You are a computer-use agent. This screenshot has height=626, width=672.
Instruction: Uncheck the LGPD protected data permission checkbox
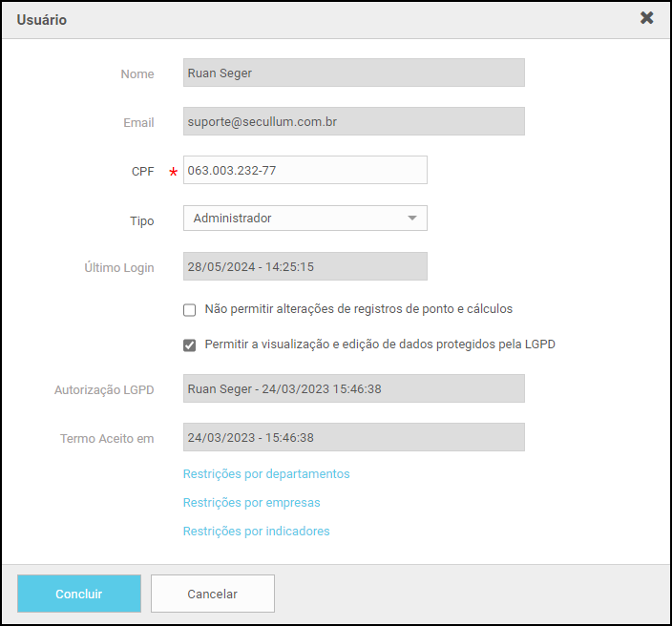tap(190, 344)
